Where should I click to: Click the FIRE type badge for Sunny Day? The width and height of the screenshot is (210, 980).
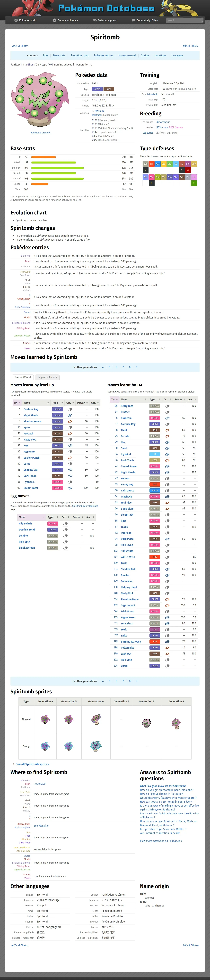tap(155, 484)
